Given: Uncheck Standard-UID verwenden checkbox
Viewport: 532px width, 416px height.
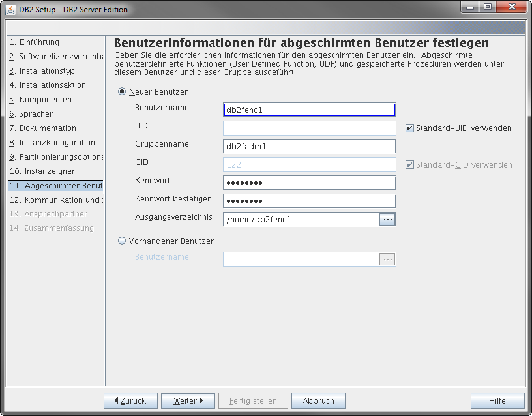Looking at the screenshot, I should 409,128.
